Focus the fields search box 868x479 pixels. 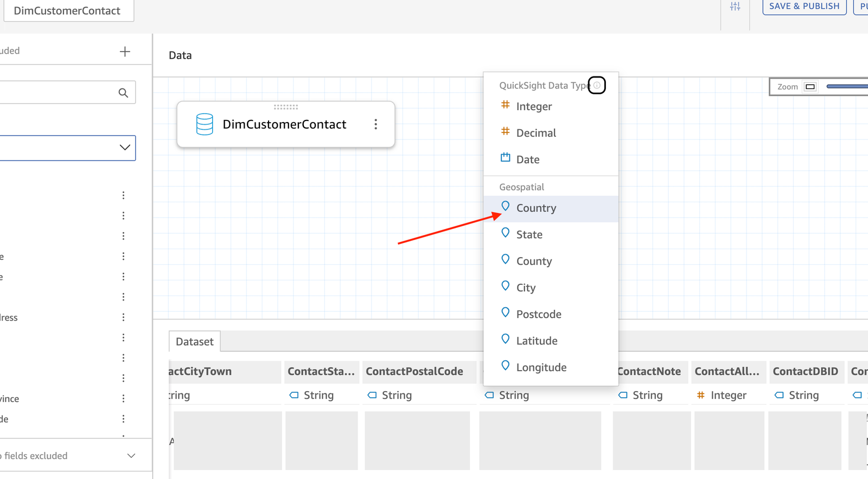tap(67, 92)
